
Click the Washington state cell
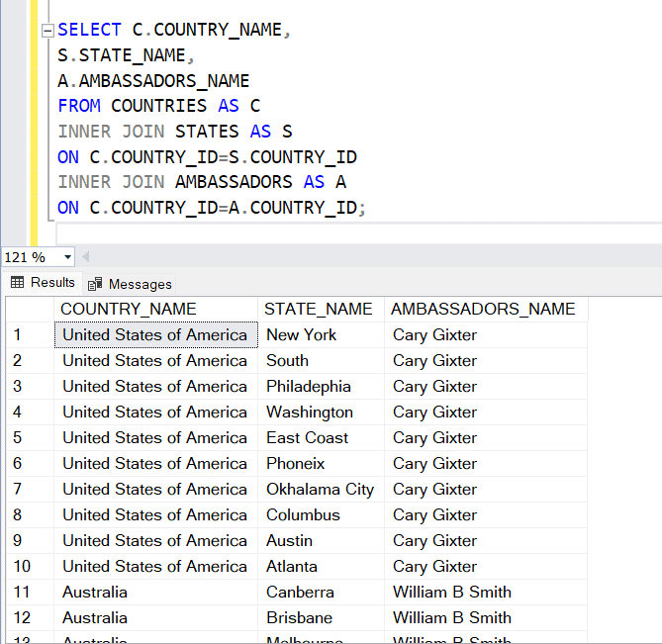click(x=321, y=413)
